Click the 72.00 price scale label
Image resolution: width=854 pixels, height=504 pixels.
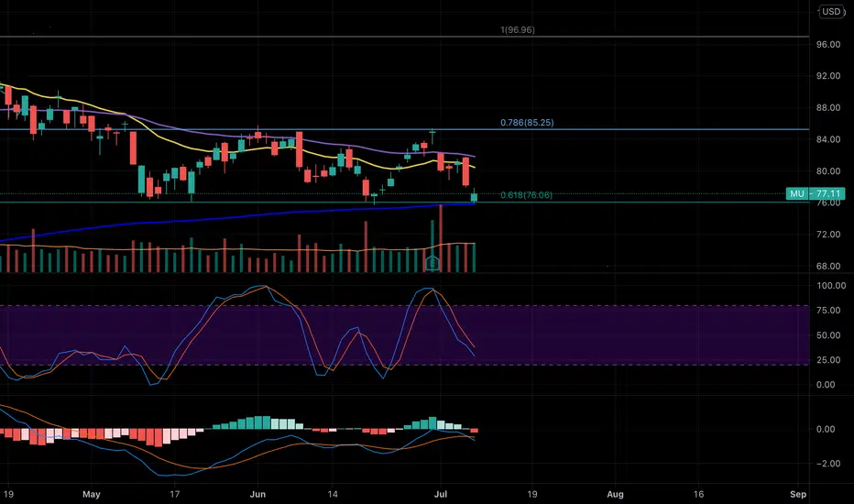[x=827, y=235]
